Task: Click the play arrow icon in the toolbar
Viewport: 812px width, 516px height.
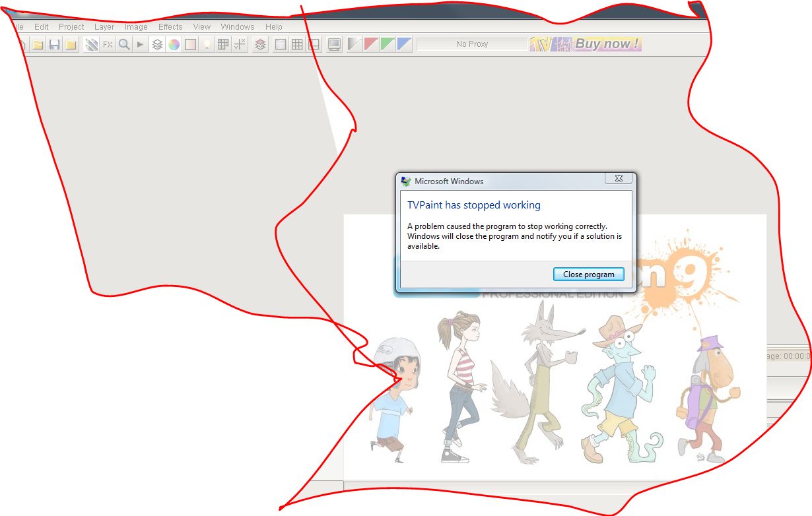Action: point(140,44)
